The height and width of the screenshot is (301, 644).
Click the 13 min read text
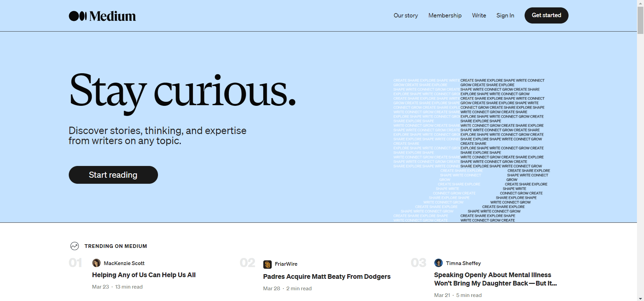pos(129,287)
